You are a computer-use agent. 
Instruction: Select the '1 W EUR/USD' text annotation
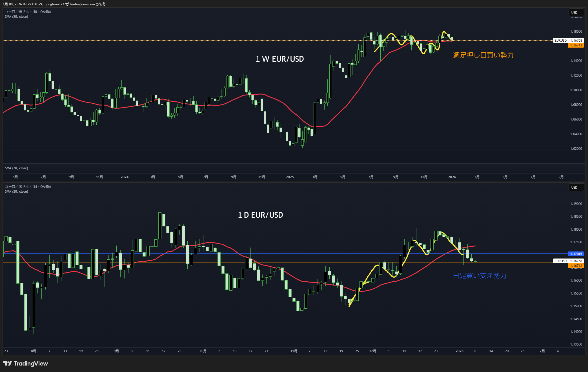tap(279, 59)
